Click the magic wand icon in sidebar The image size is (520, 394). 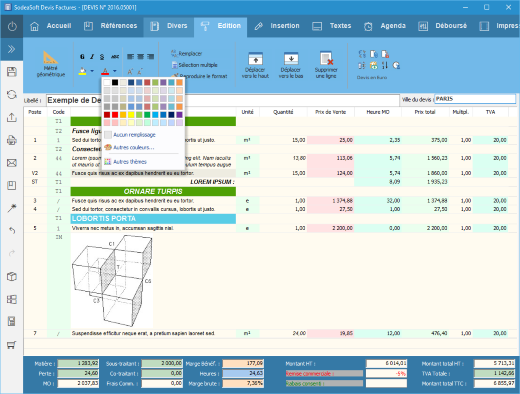(12, 208)
